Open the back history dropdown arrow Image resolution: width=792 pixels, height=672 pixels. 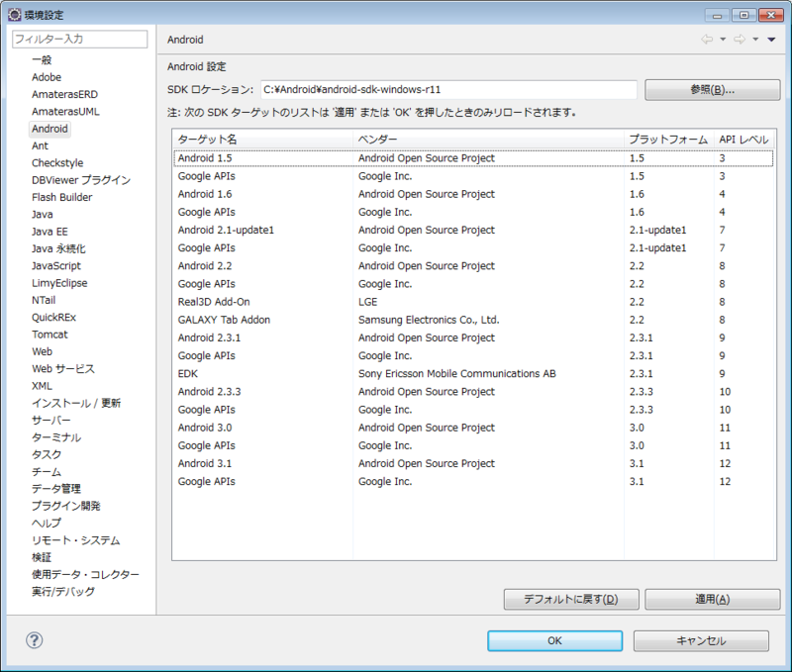[x=723, y=40]
